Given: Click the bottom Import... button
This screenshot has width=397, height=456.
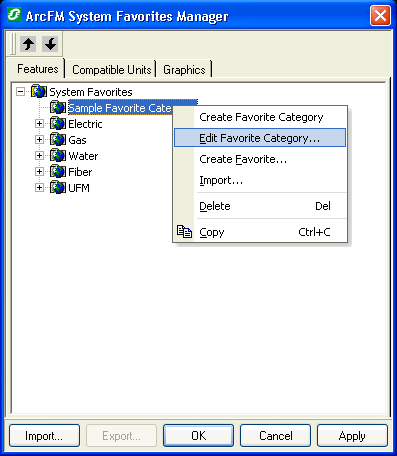Looking at the screenshot, I should point(44,436).
